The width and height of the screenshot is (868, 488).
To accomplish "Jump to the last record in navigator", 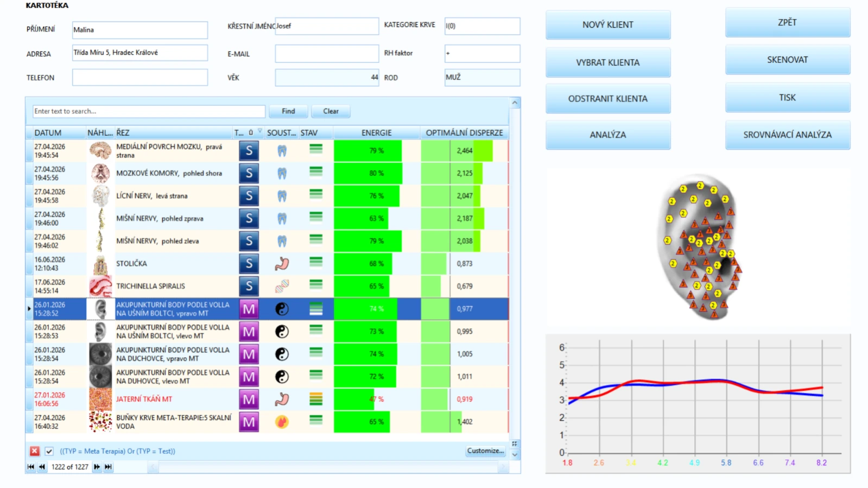I will pyautogui.click(x=108, y=467).
